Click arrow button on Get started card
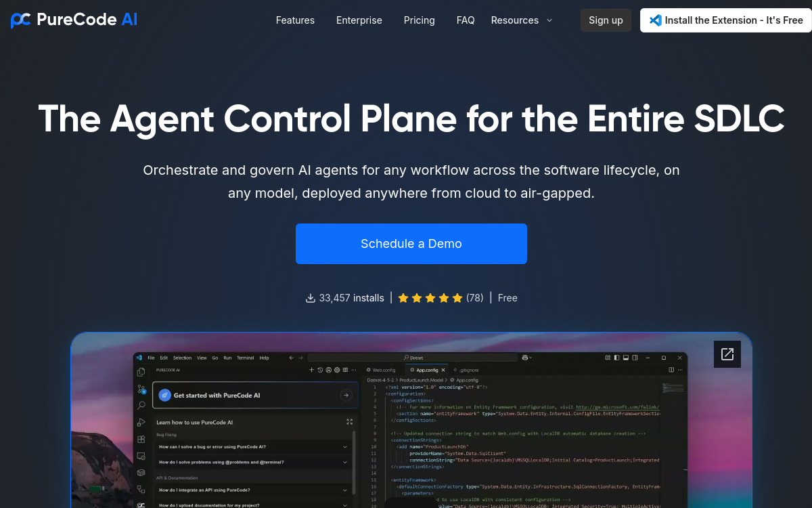Viewport: 812px width, 508px height. (346, 395)
